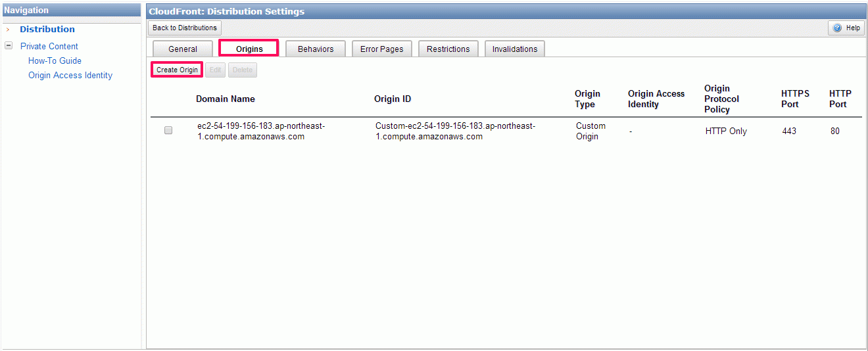Click the Delete origin button
The width and height of the screenshot is (868, 351).
tap(243, 70)
